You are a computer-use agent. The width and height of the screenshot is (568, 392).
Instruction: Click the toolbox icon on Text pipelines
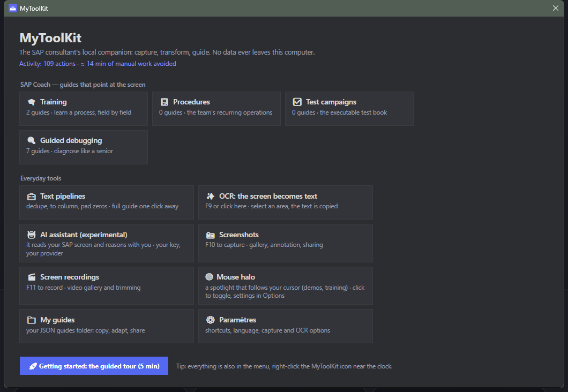(x=32, y=197)
